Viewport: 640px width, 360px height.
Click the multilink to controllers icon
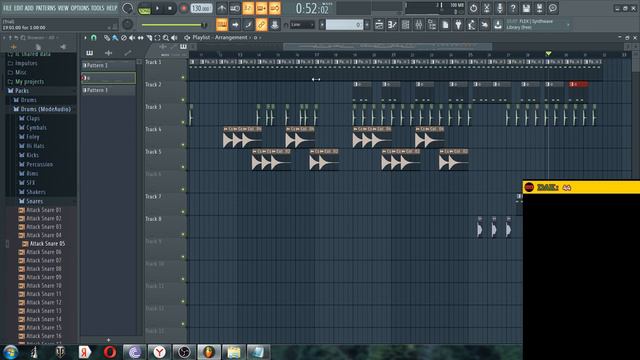(275, 25)
